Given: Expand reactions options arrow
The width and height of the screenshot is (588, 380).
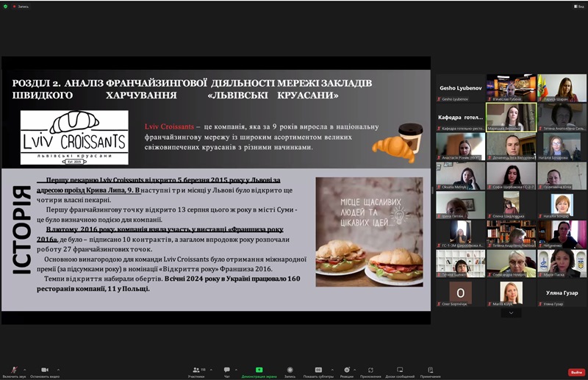Looking at the screenshot, I should point(355,370).
